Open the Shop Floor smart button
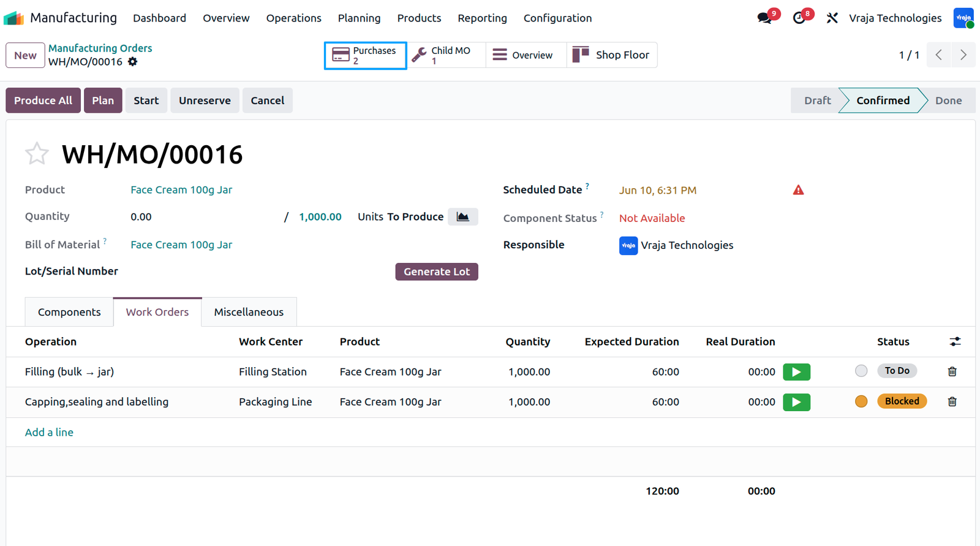 tap(611, 55)
